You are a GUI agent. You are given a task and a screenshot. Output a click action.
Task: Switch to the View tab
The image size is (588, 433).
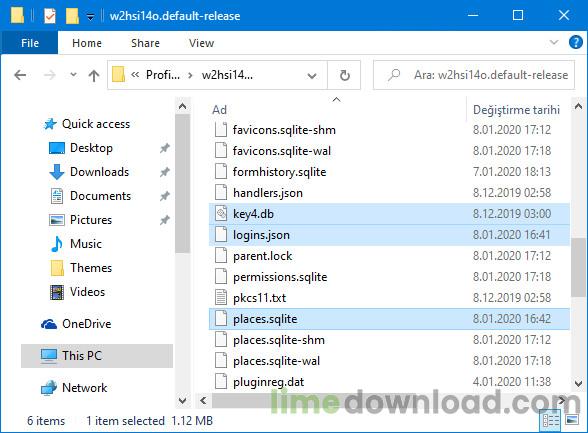point(201,43)
